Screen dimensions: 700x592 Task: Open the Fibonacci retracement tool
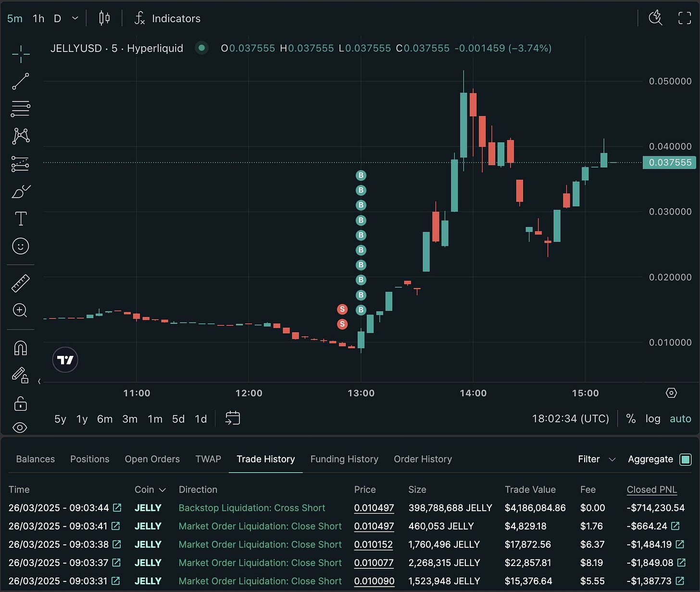pyautogui.click(x=21, y=109)
